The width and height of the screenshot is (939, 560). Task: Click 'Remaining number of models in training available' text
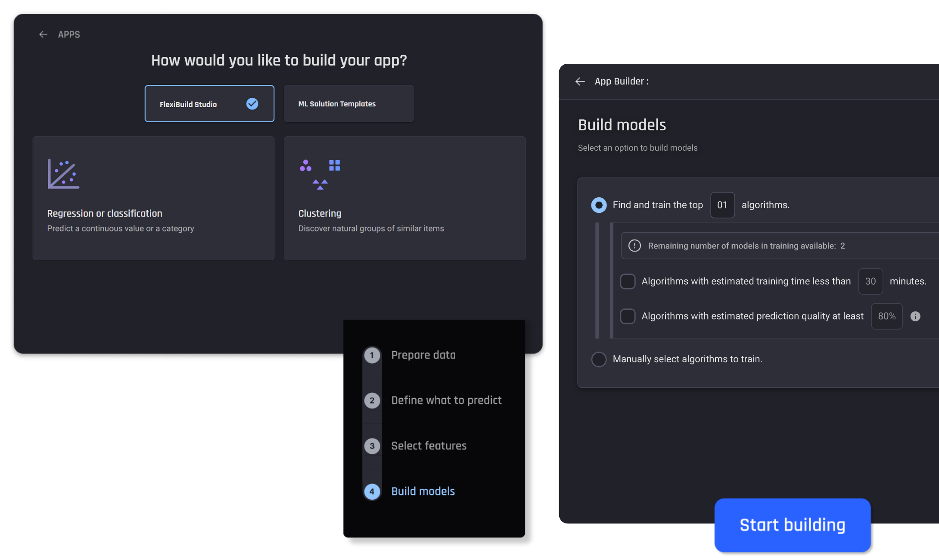click(746, 246)
